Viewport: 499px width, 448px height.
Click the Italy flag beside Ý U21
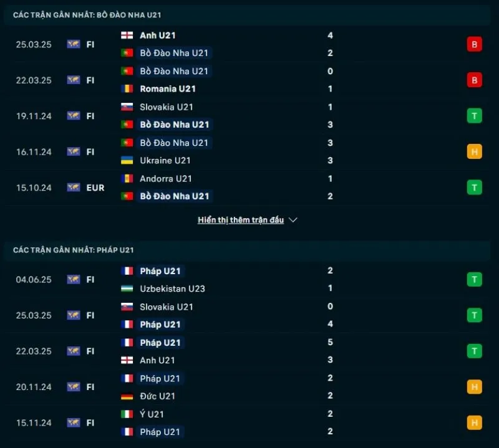pyautogui.click(x=127, y=414)
